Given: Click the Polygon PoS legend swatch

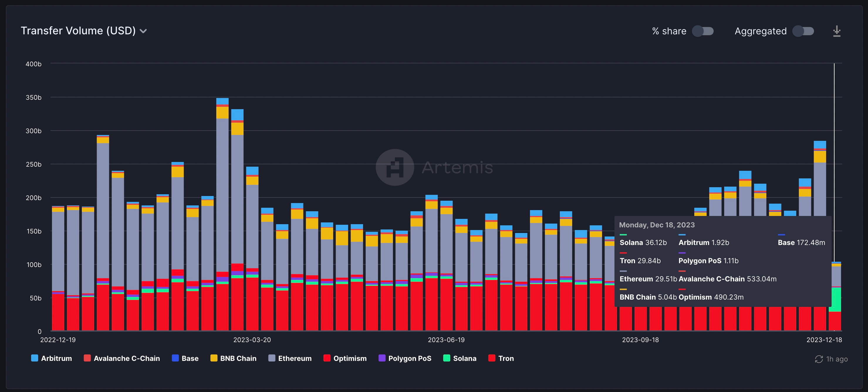Looking at the screenshot, I should (382, 358).
